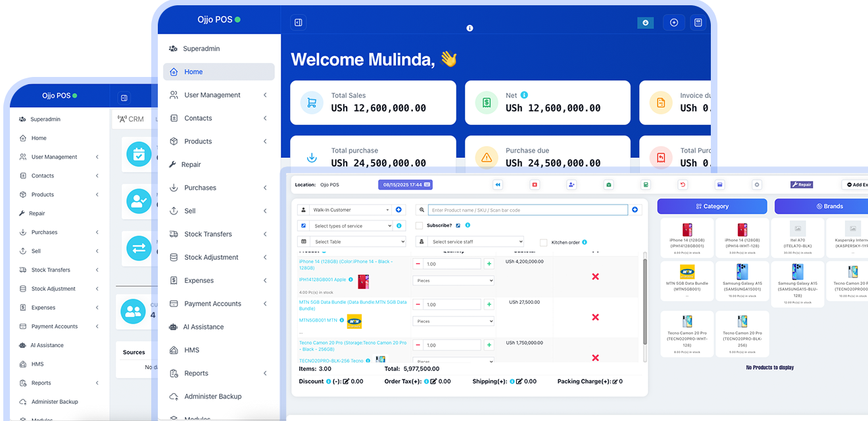Select the Tecno Camon 20 Pro WHT-128 product tile
The width and height of the screenshot is (868, 421).
[x=687, y=334]
